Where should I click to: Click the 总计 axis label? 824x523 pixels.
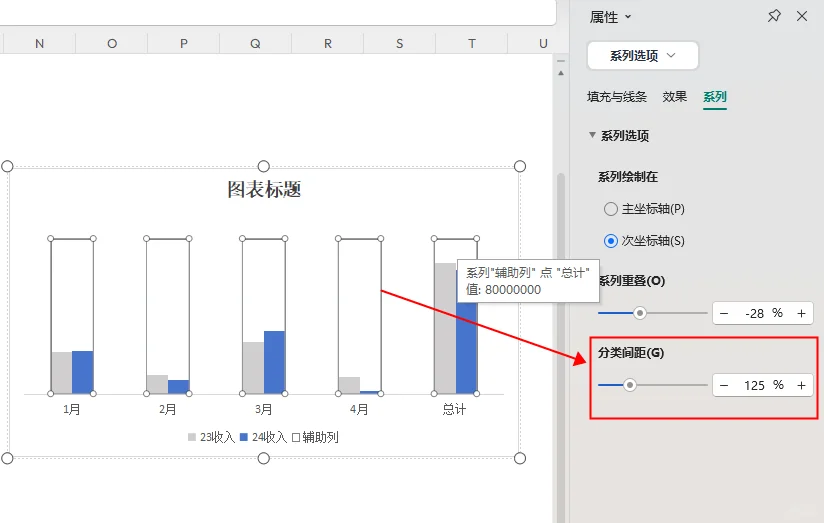[x=455, y=409]
